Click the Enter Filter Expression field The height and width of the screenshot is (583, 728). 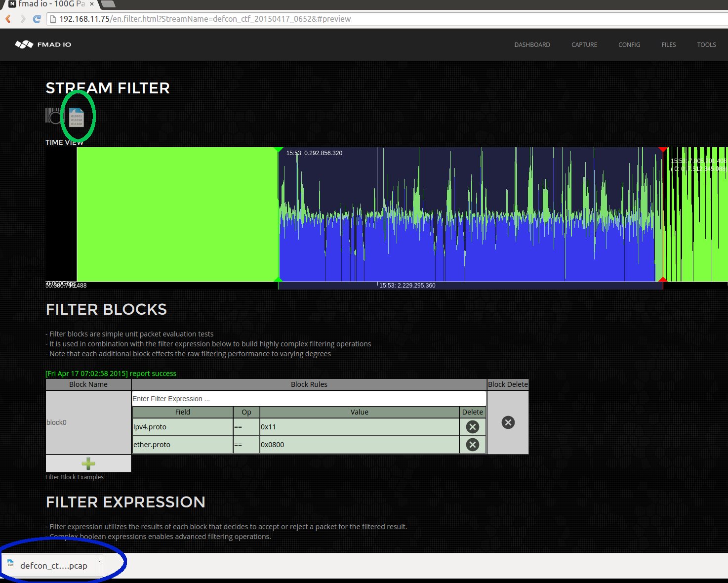pyautogui.click(x=309, y=398)
